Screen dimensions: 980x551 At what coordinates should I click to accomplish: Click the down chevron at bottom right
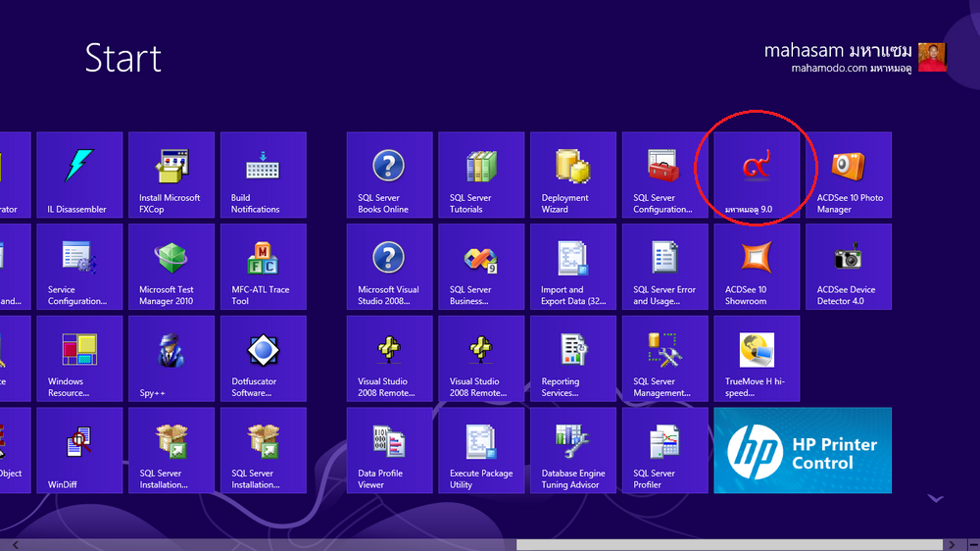(x=936, y=499)
